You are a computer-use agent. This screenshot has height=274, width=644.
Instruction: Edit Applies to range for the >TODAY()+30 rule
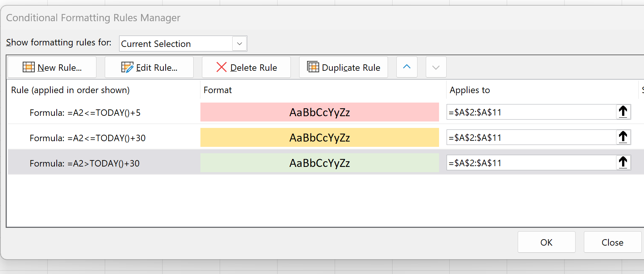pyautogui.click(x=531, y=163)
